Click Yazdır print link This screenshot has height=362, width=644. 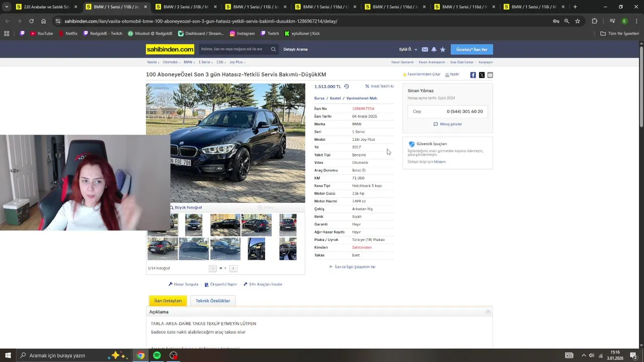click(x=452, y=74)
